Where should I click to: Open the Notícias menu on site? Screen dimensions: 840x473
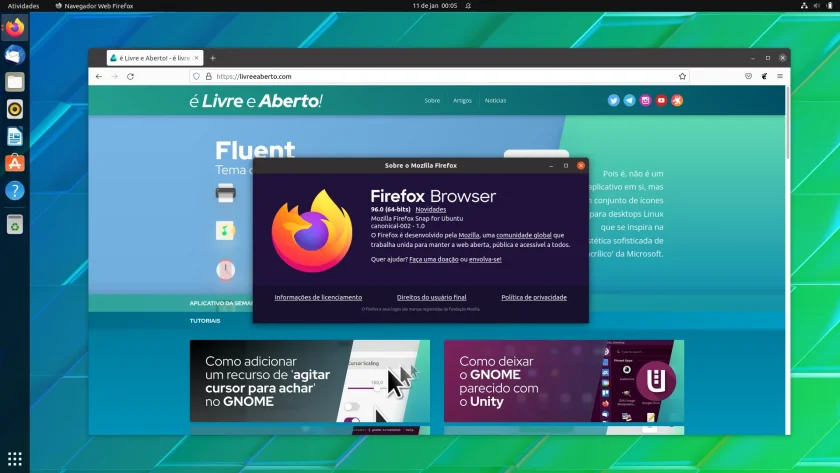click(496, 101)
